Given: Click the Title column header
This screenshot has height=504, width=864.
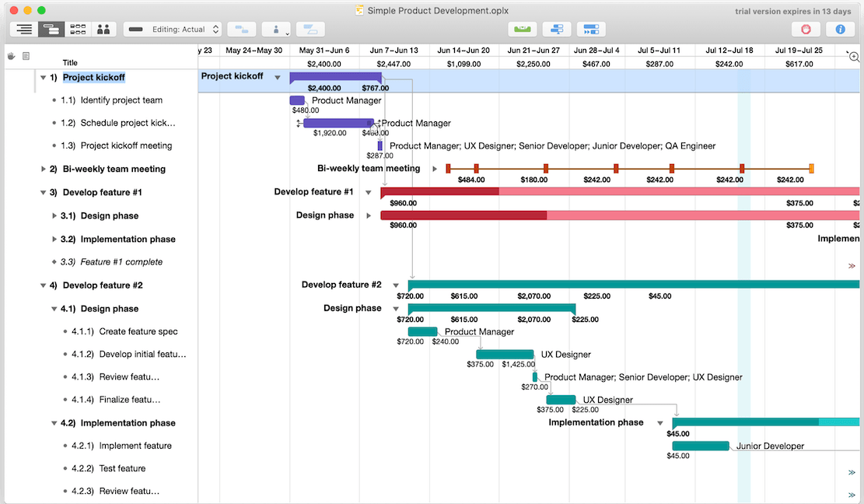Looking at the screenshot, I should tap(70, 62).
